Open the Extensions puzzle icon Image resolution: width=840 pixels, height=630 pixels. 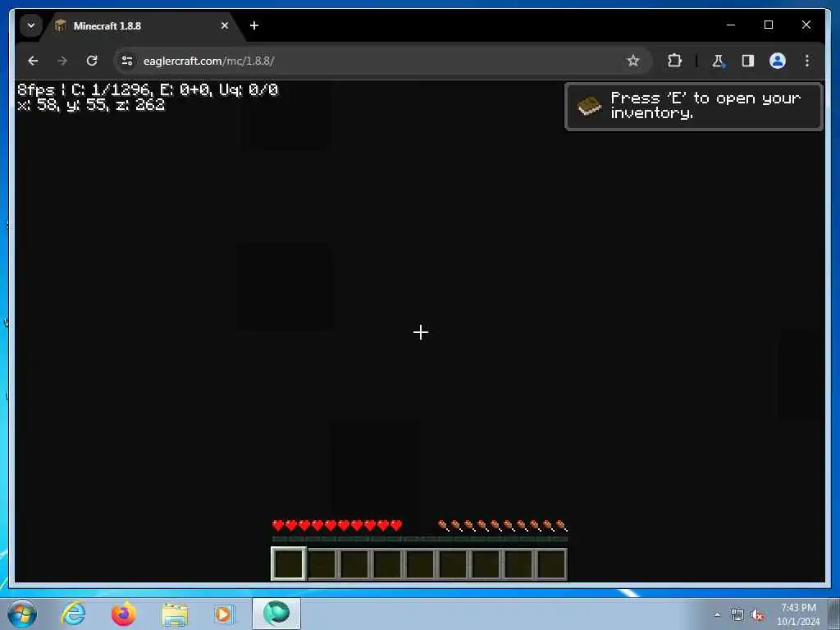click(x=674, y=61)
